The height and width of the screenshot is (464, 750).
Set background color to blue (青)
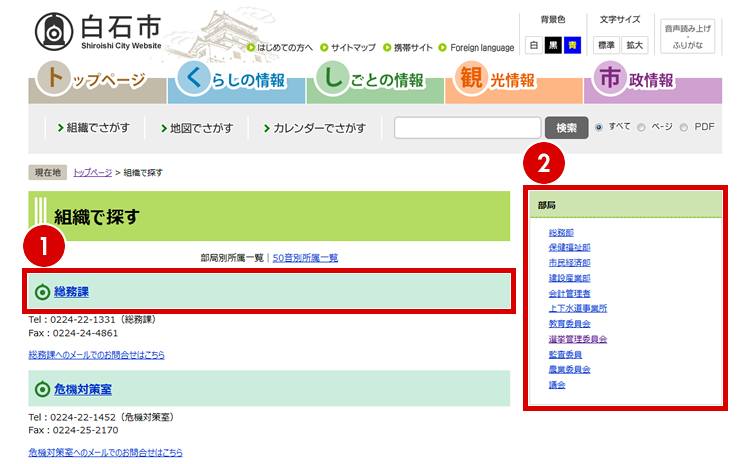click(x=570, y=45)
